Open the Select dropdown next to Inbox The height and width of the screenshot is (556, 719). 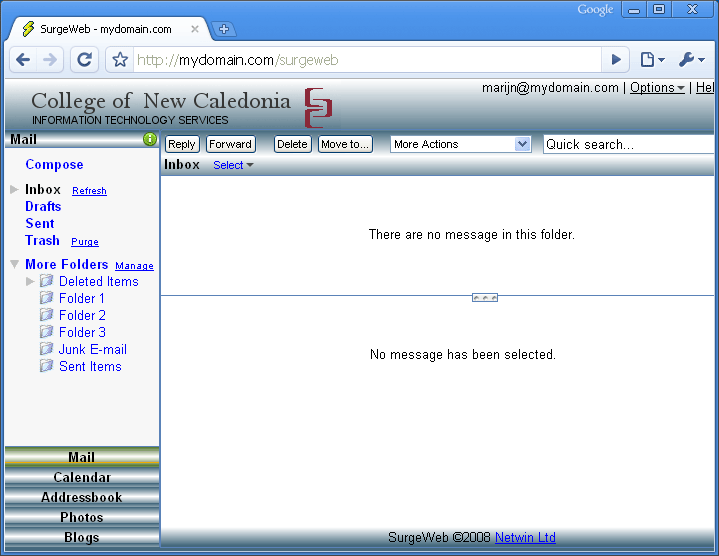pyautogui.click(x=233, y=165)
